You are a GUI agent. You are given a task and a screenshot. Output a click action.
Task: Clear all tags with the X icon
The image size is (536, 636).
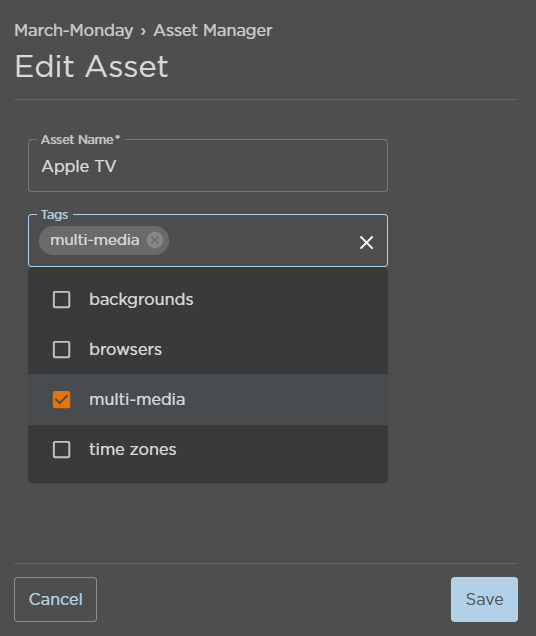[366, 243]
